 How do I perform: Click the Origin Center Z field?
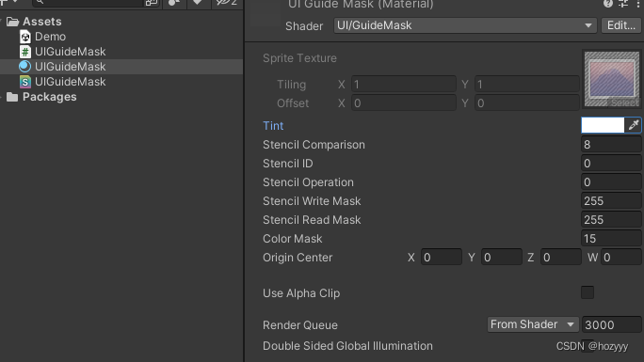point(561,258)
